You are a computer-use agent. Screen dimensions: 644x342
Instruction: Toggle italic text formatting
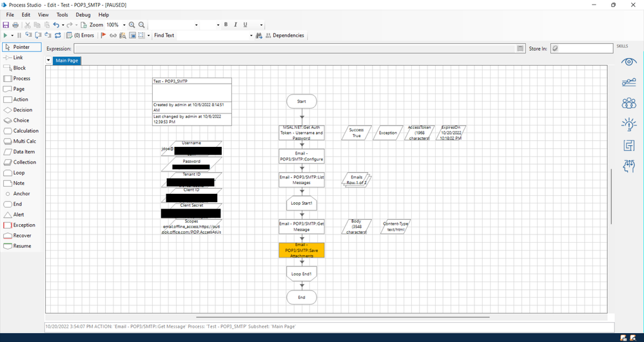235,25
